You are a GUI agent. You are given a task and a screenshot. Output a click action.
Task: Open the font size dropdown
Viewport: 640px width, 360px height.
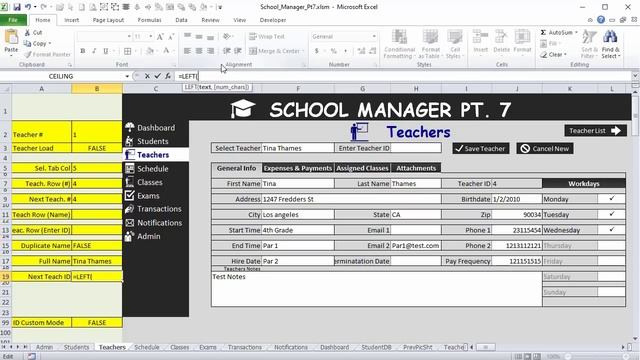pos(151,36)
